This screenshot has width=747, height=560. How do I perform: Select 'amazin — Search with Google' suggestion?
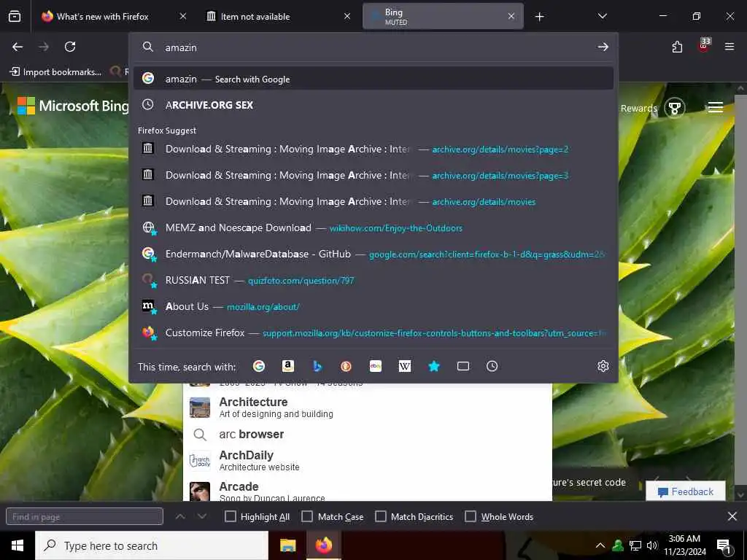pos(373,79)
